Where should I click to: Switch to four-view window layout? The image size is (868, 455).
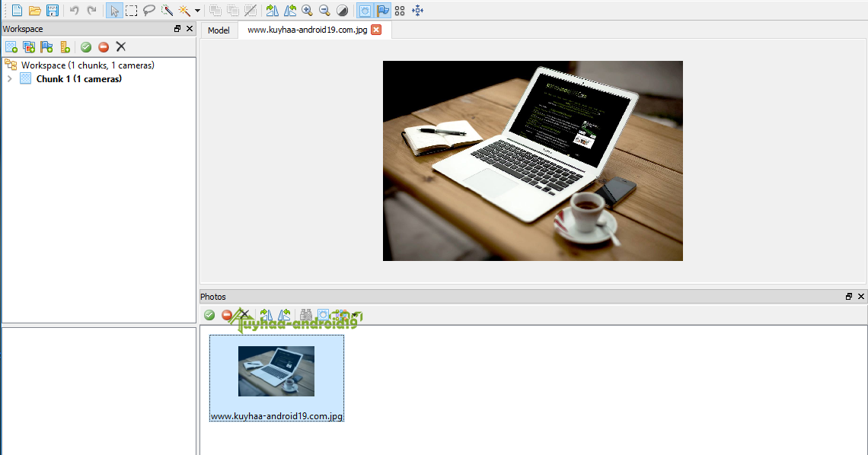point(399,10)
